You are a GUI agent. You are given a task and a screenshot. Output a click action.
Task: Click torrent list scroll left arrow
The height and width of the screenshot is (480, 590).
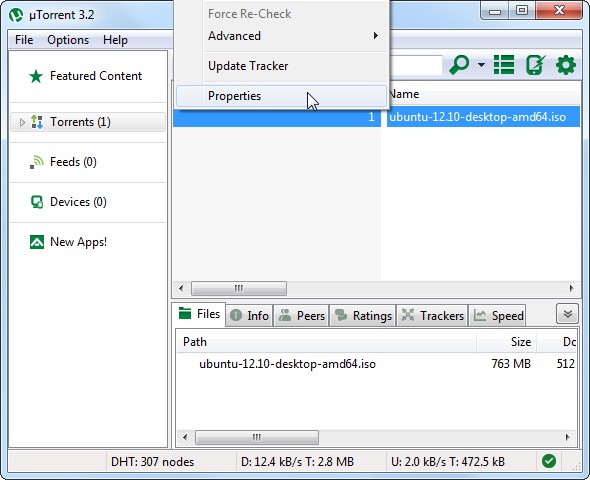pyautogui.click(x=181, y=289)
